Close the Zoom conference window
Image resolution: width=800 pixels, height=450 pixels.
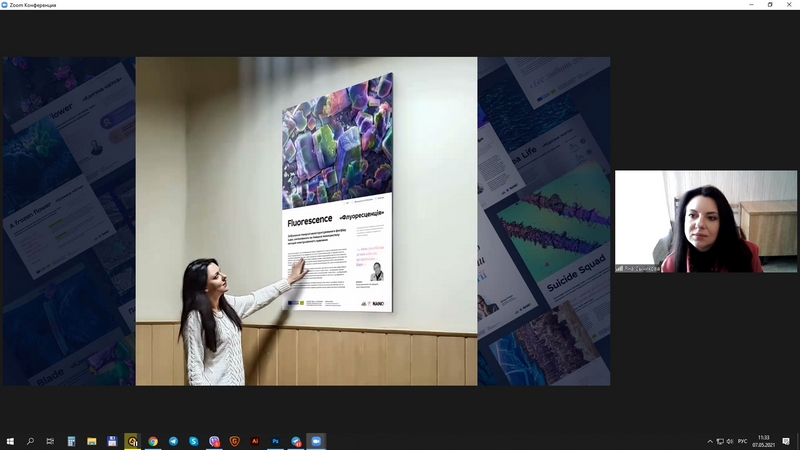[x=789, y=5]
